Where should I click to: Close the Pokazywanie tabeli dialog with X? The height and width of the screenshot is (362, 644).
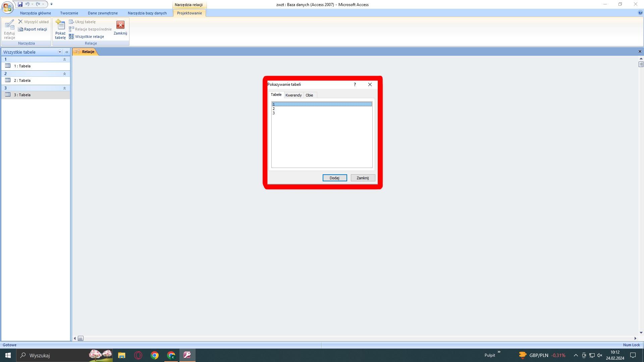coord(370,84)
